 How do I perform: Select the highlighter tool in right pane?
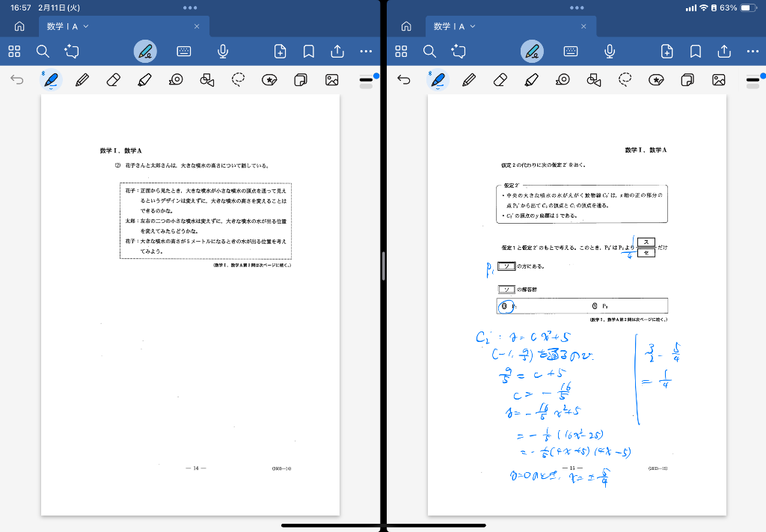532,80
